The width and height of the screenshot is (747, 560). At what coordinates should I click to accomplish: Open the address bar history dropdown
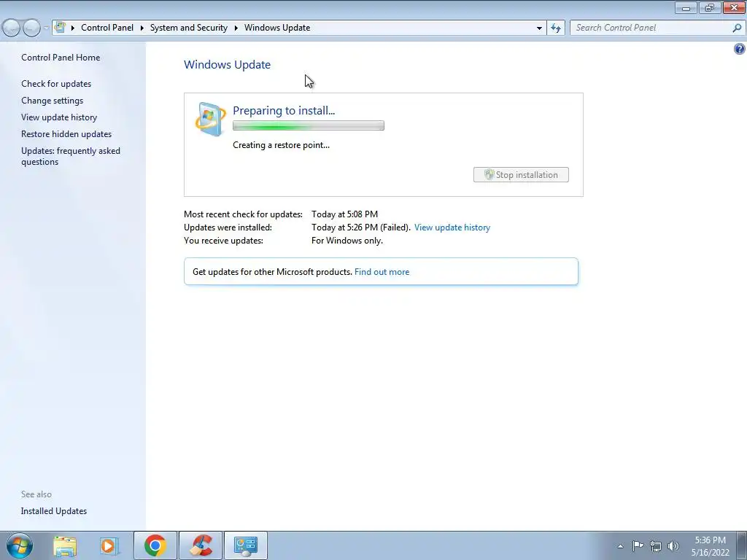539,28
